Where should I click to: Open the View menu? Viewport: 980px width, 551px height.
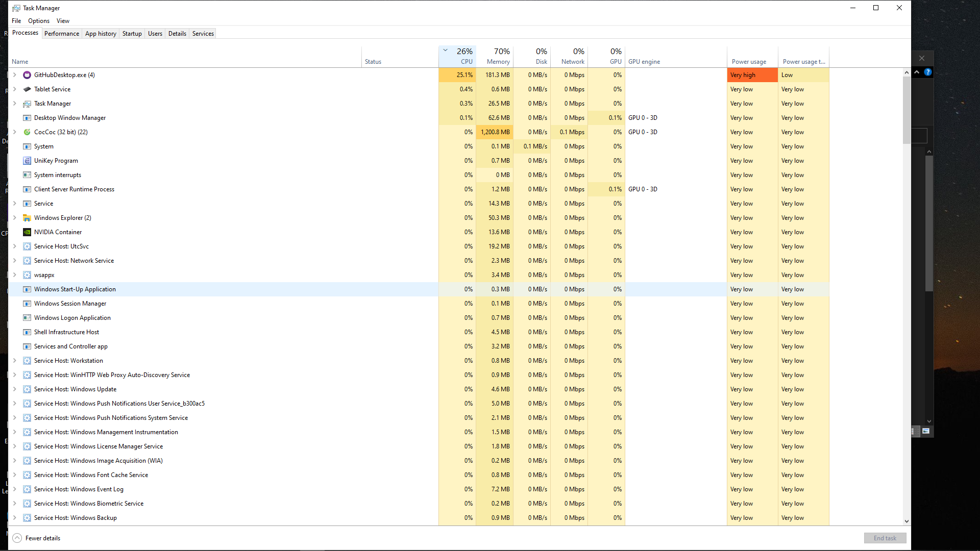[63, 21]
